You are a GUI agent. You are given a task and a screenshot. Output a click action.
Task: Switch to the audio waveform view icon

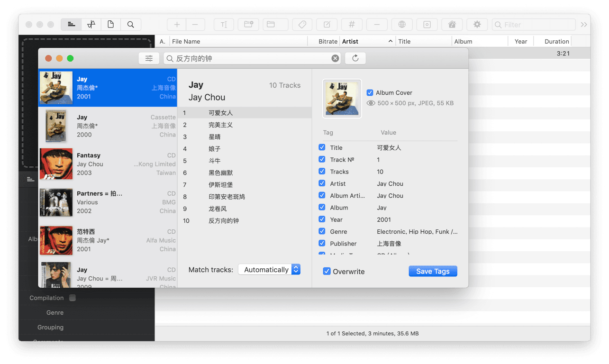tap(91, 24)
